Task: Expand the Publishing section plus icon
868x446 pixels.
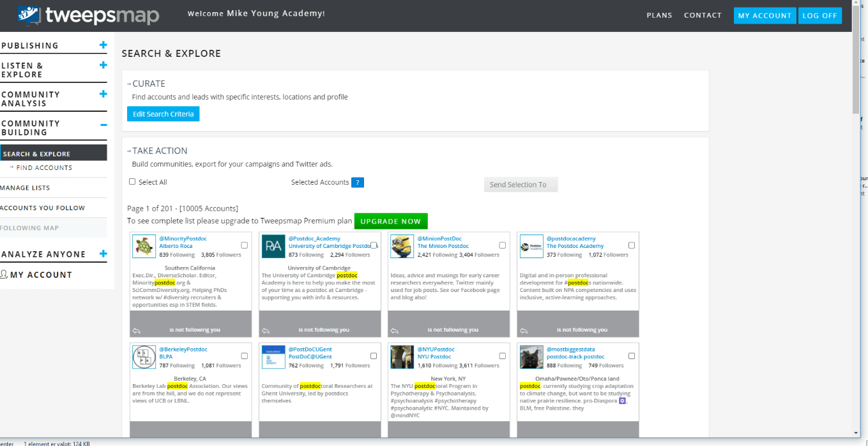Action: tap(103, 45)
